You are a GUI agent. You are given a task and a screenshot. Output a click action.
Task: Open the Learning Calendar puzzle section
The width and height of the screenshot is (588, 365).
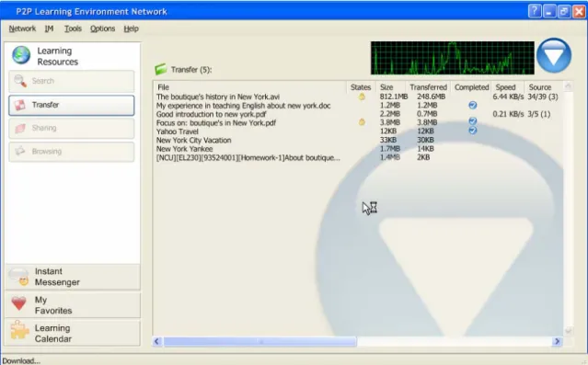point(73,333)
